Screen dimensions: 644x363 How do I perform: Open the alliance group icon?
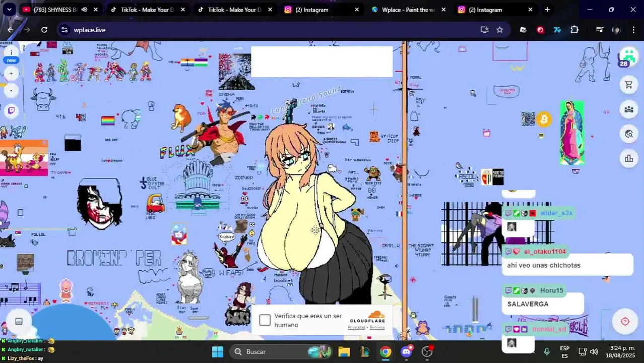tap(628, 109)
